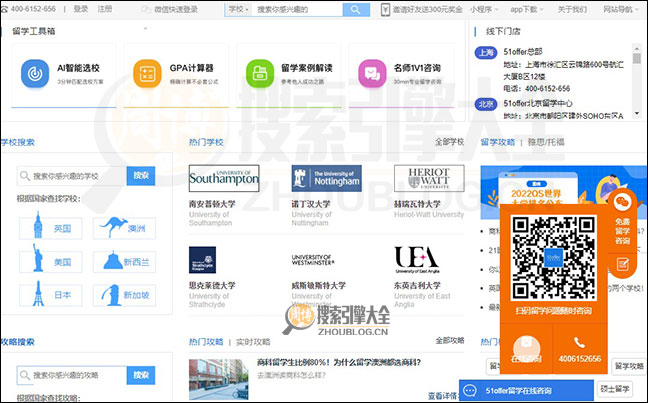The image size is (648, 403).
Task: Select 澳洲 kangaroo country icon
Action: [114, 227]
